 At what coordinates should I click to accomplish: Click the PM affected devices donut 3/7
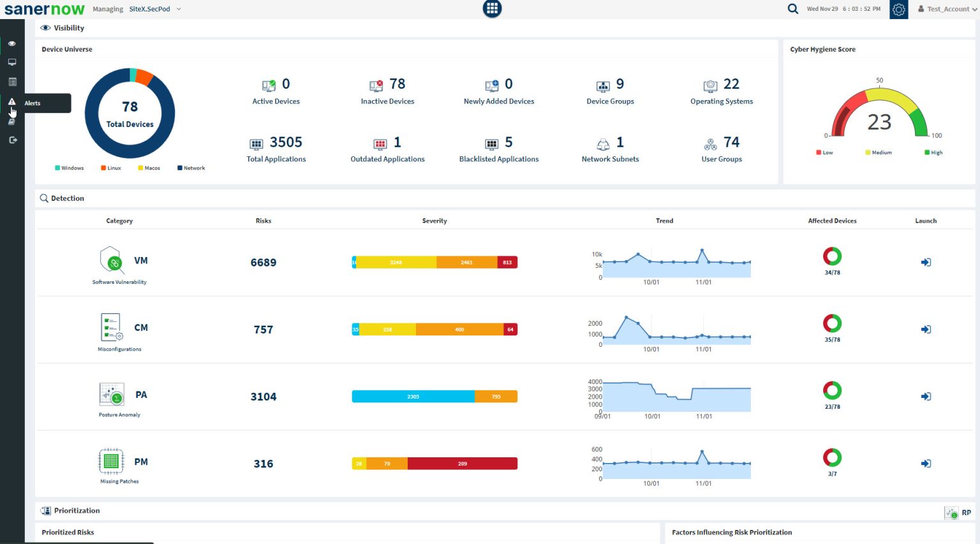click(x=832, y=457)
